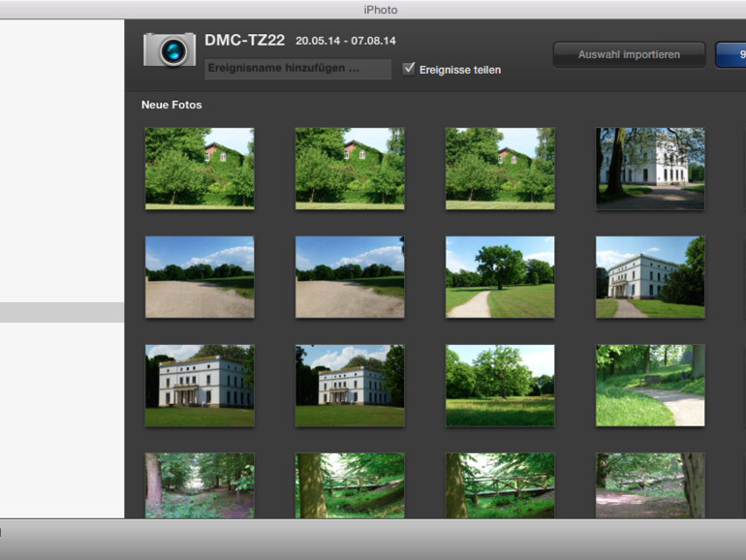Select lone oak tree with footpath thumbnail
The image size is (746, 560).
click(x=500, y=277)
